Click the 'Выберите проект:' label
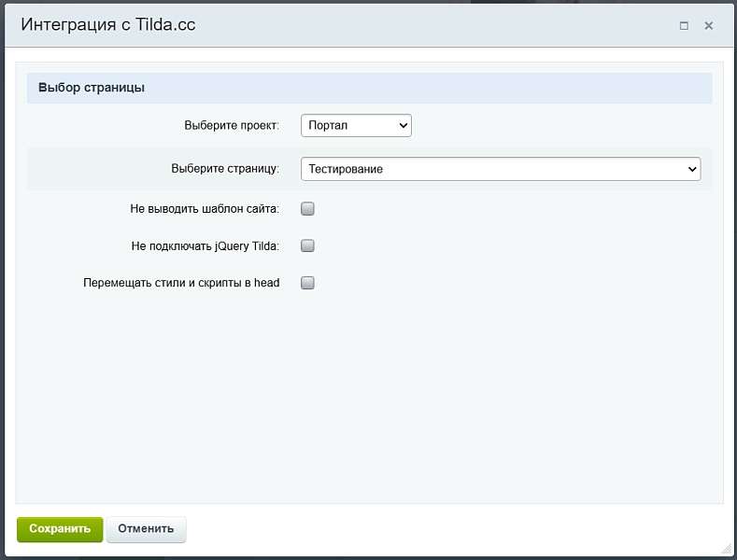737x560 pixels. tap(232, 125)
